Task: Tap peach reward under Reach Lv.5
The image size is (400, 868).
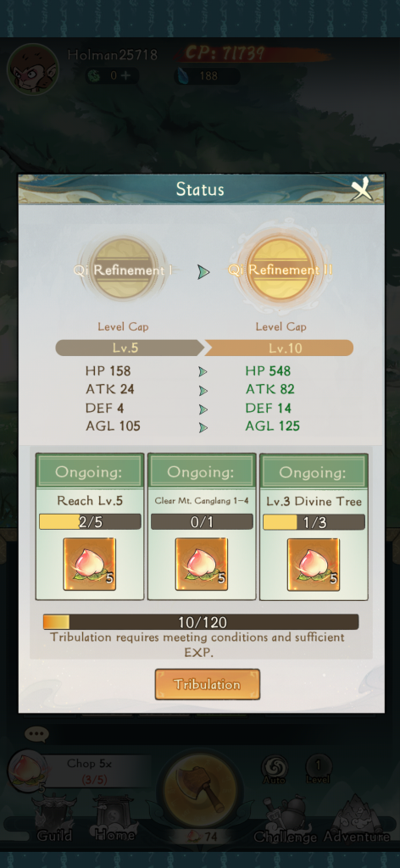Action: 90,564
